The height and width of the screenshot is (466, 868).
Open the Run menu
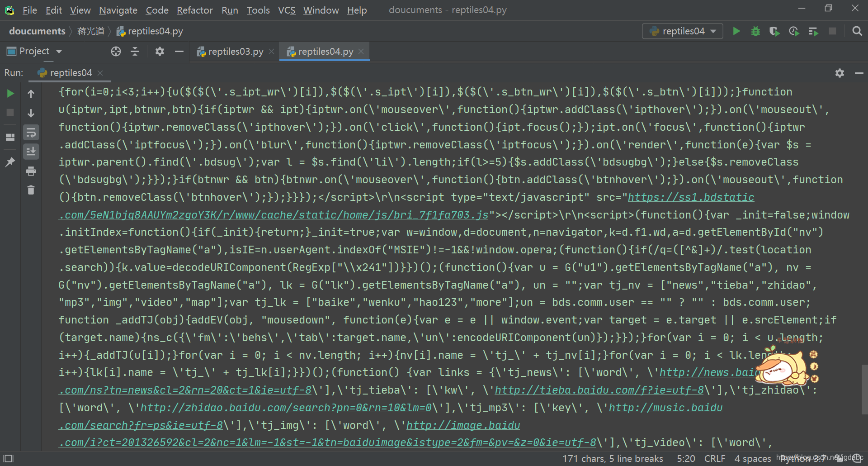[x=230, y=10]
